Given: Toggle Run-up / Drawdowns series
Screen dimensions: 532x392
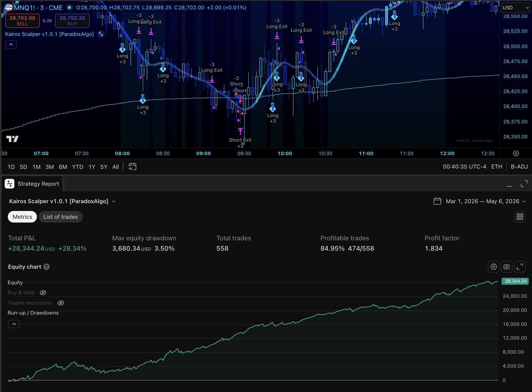Looking at the screenshot, I should (33, 313).
